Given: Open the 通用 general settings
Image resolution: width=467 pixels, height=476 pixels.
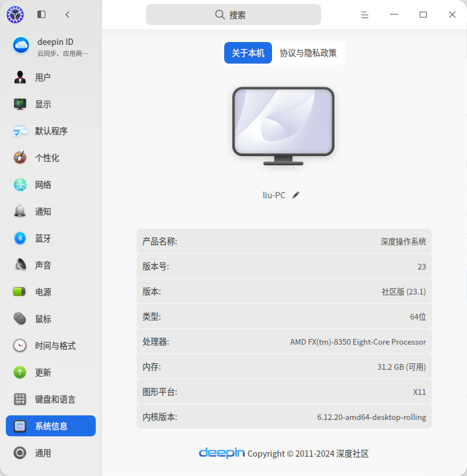Looking at the screenshot, I should click(51, 453).
